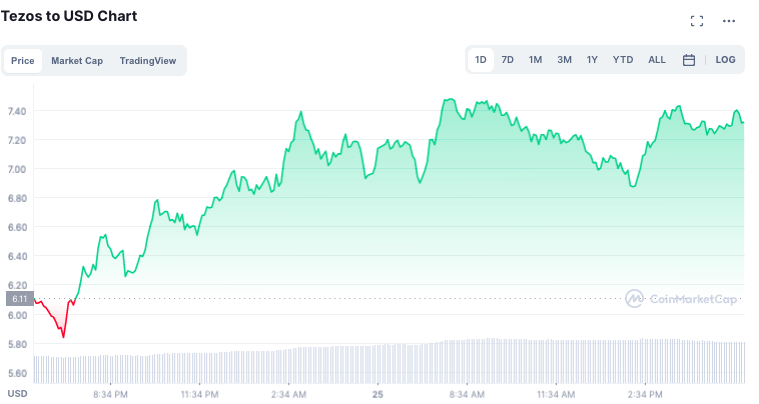This screenshot has height=404, width=759.
Task: Open the three-dots more options menu
Action: [x=729, y=21]
